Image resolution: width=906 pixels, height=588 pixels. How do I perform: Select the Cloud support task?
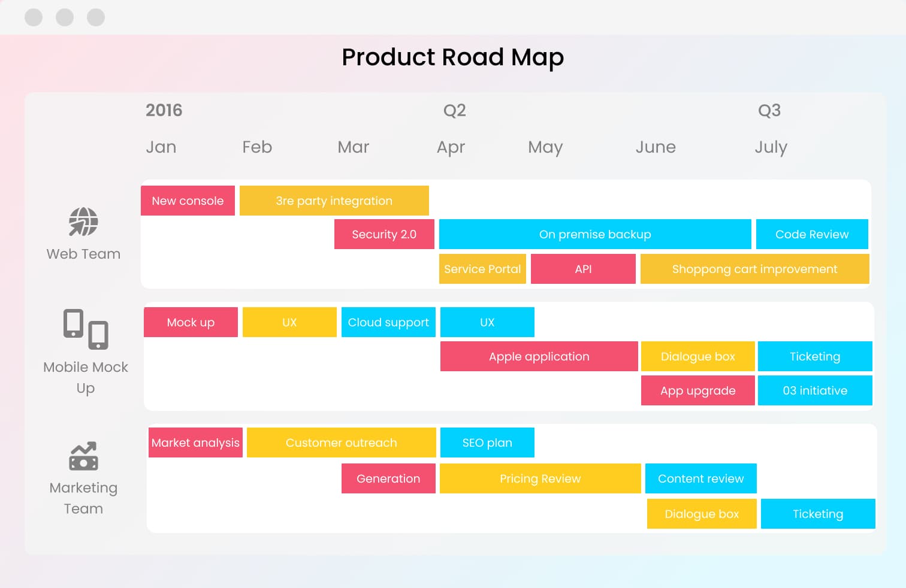coord(388,322)
